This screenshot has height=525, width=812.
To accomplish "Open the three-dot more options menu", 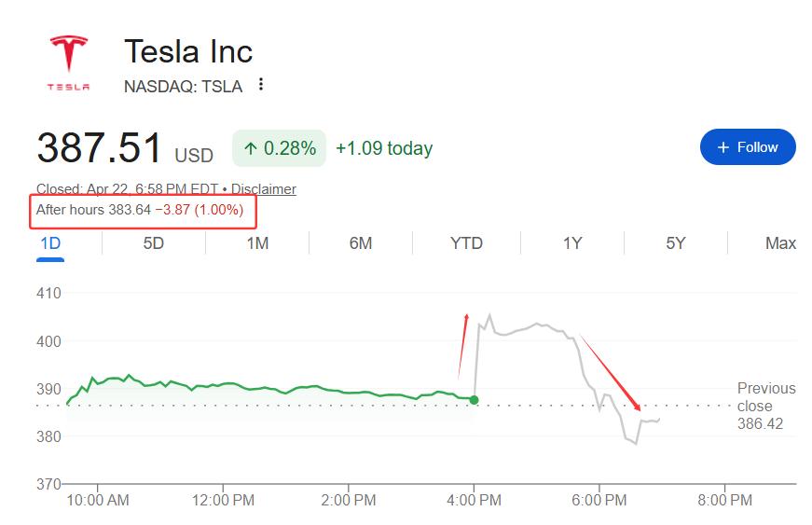I will click(261, 85).
